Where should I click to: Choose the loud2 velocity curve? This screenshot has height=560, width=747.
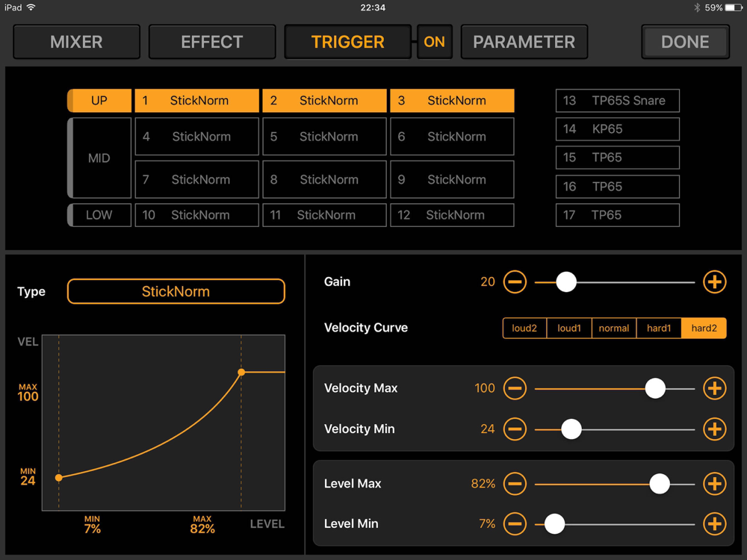524,328
